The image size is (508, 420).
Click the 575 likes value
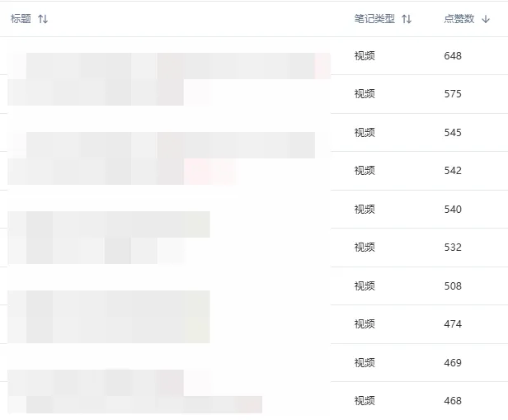pyautogui.click(x=452, y=94)
